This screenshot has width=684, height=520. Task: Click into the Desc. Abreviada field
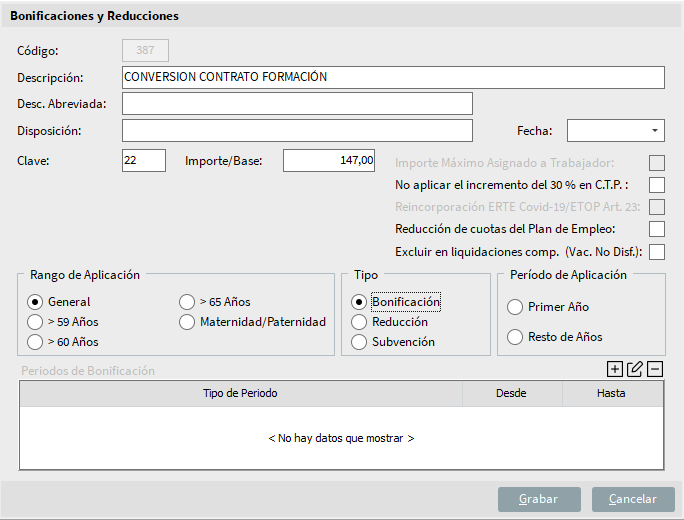[x=297, y=104]
